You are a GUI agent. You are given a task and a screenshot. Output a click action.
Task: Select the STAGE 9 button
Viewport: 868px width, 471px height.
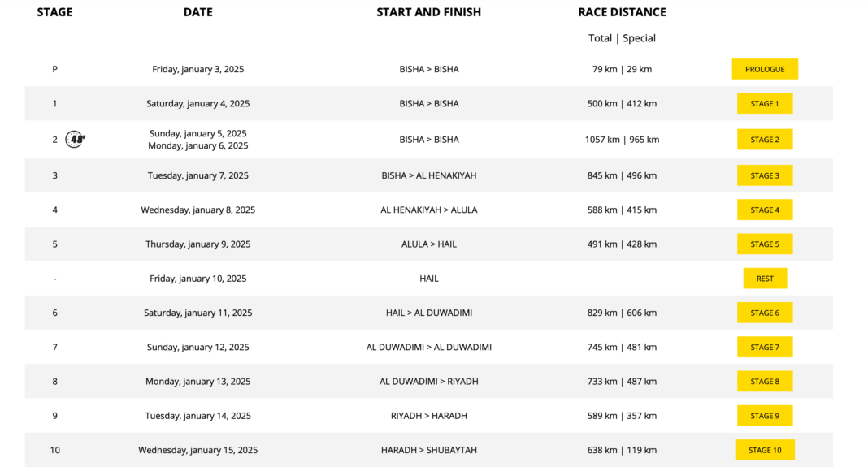point(765,416)
